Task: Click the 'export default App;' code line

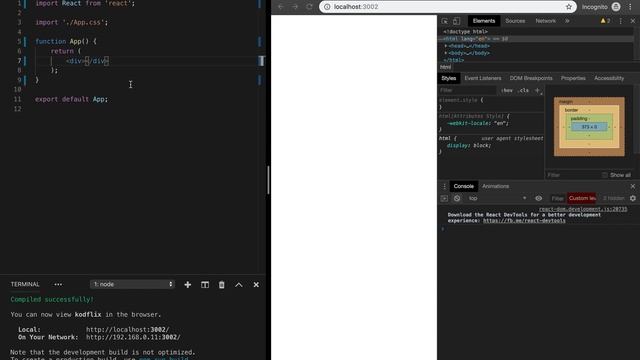Action: (71, 99)
